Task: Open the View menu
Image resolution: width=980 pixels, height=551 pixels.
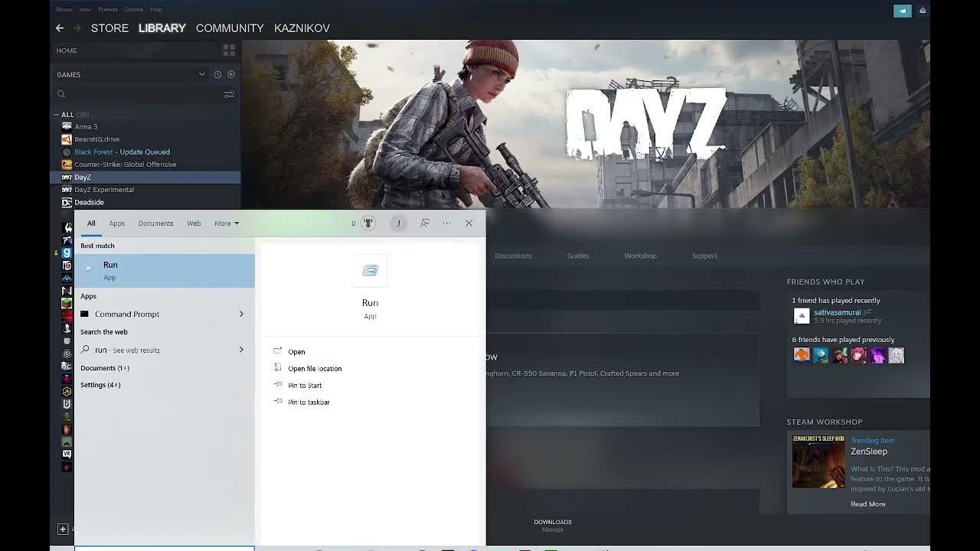Action: (x=85, y=9)
